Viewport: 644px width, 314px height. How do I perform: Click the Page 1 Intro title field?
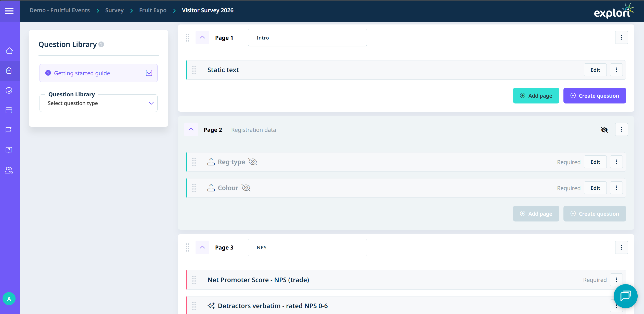(x=307, y=38)
